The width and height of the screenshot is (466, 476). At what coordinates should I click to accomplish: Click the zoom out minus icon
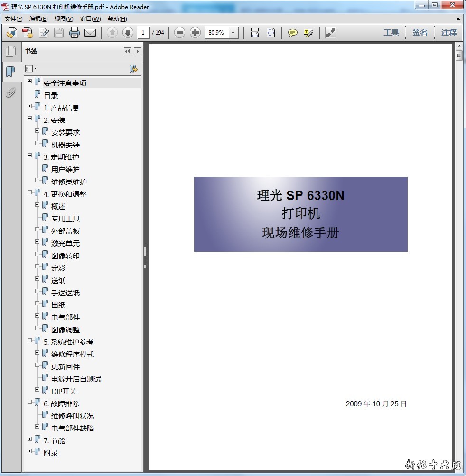179,33
